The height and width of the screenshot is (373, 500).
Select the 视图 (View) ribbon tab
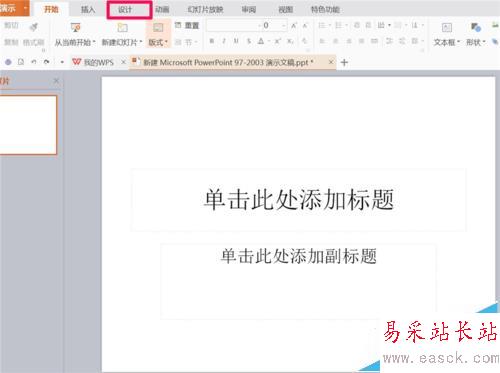pos(286,10)
